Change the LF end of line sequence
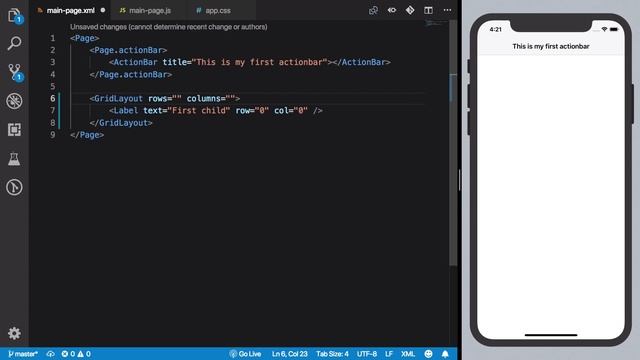 click(389, 354)
